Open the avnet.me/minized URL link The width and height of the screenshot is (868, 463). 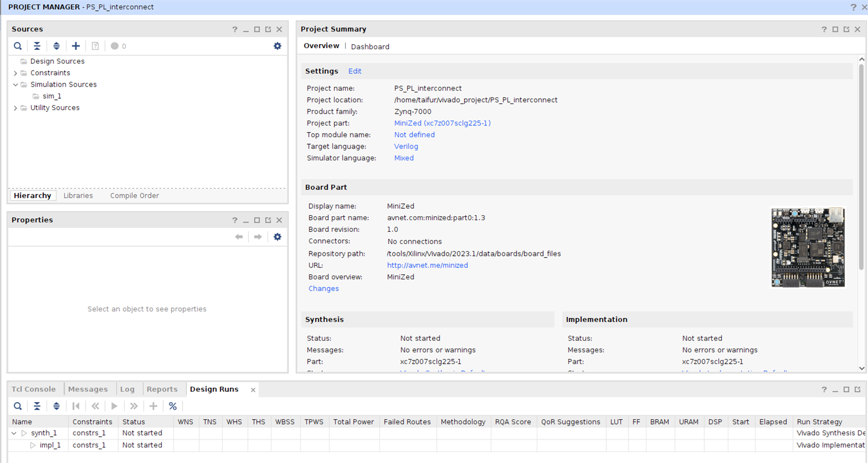point(428,266)
